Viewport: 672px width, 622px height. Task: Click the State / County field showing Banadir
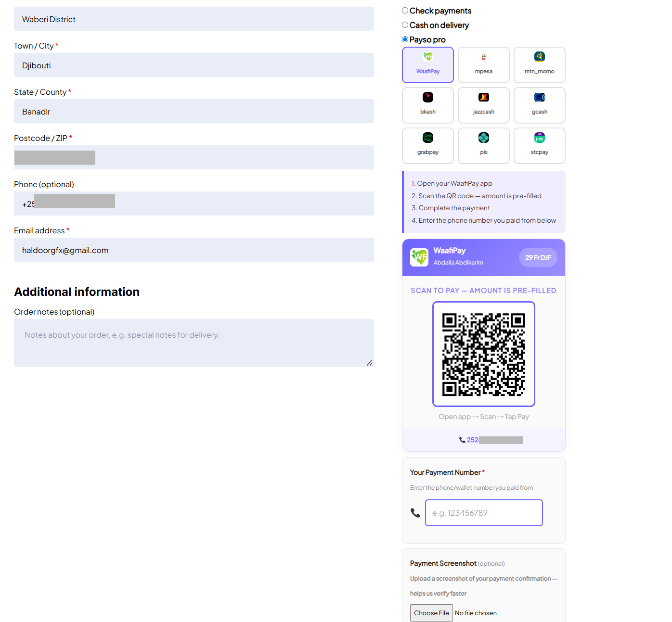coord(194,111)
